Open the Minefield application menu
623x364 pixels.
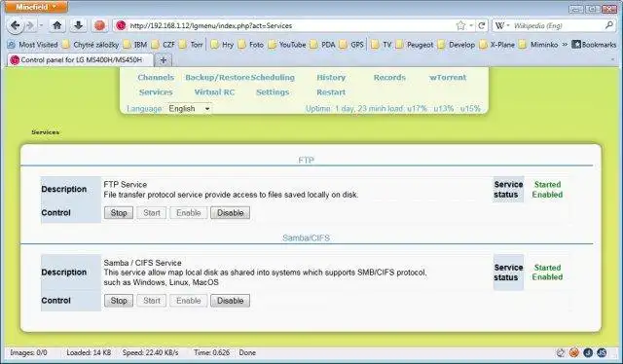point(36,7)
